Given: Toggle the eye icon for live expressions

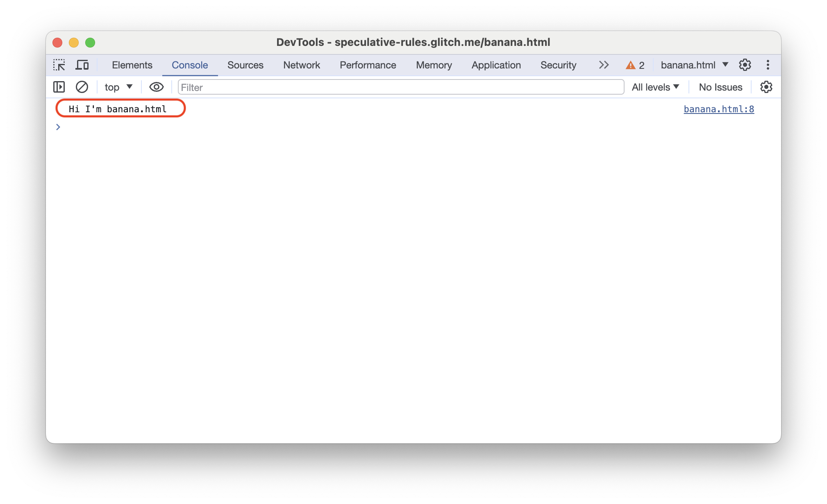Looking at the screenshot, I should 155,87.
